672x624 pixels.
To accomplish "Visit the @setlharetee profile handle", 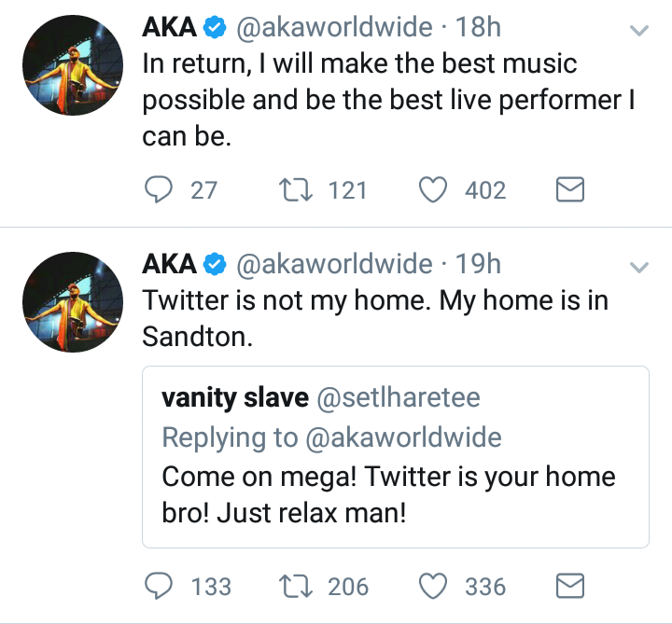I will [x=399, y=398].
